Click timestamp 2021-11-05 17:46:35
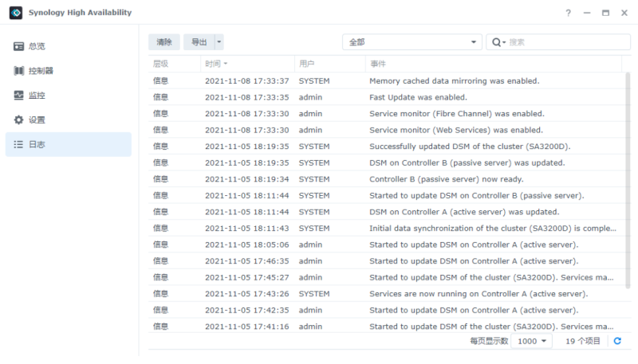Viewport: 638px width, 364px height. [247, 261]
